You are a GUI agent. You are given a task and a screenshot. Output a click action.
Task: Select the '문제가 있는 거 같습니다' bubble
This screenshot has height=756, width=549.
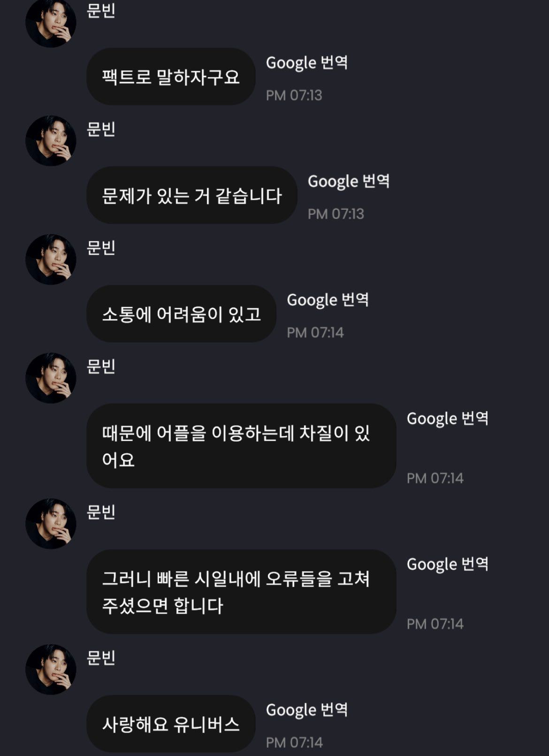point(192,196)
